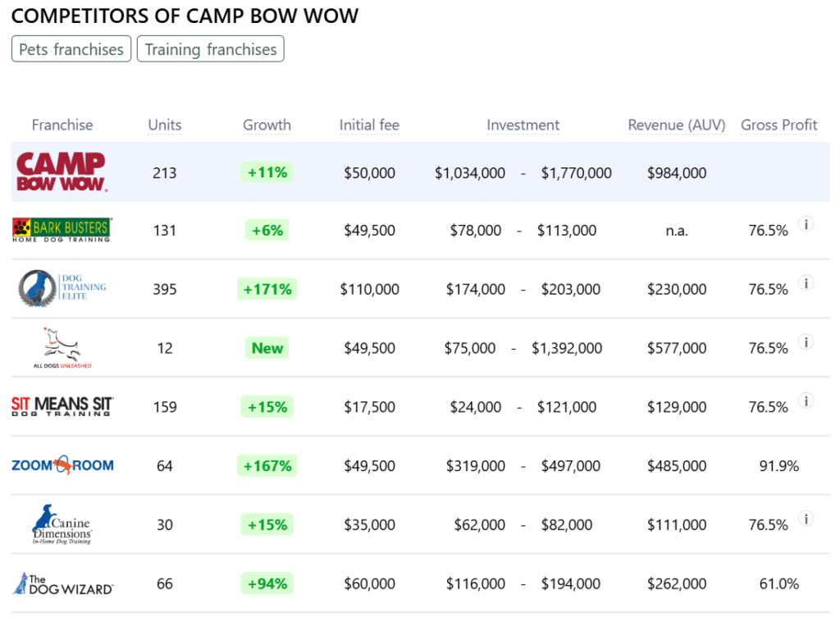Click the +171% growth badge

point(267,289)
